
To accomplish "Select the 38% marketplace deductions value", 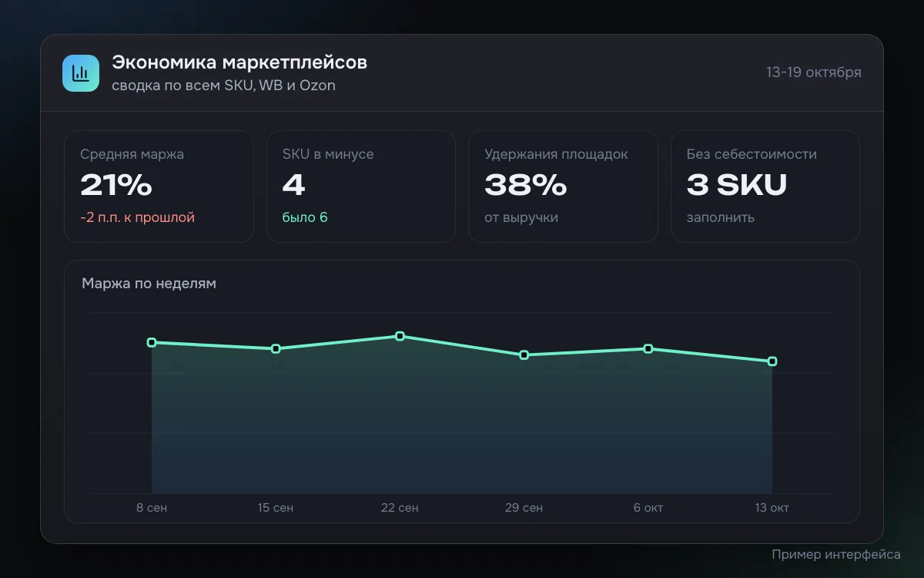I will click(x=526, y=186).
